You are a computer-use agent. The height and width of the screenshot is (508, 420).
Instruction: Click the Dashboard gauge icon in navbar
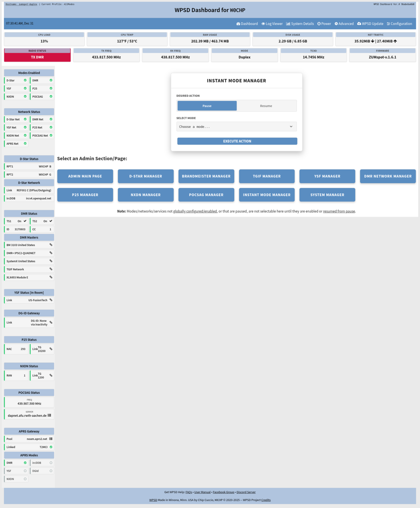pos(238,24)
